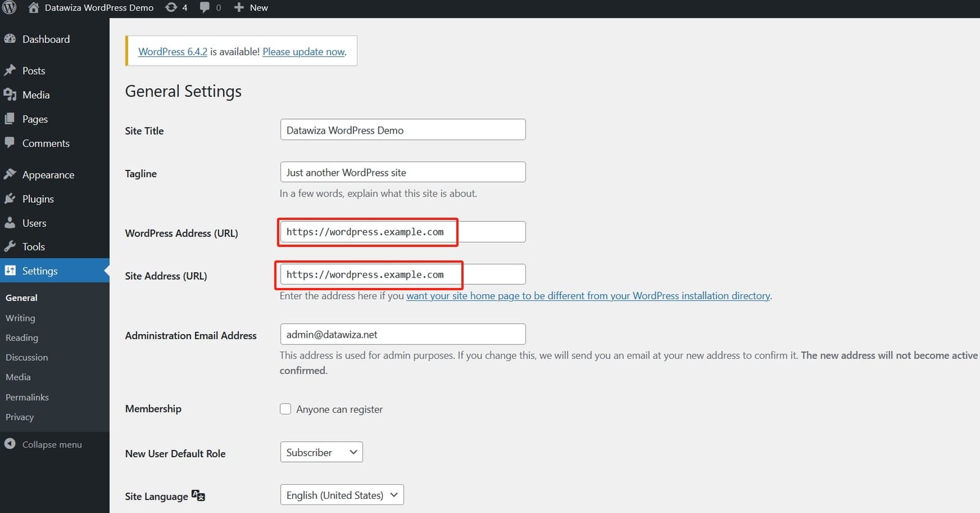
Task: Click the Datawiza WordPress Demo site name link
Action: pos(99,7)
